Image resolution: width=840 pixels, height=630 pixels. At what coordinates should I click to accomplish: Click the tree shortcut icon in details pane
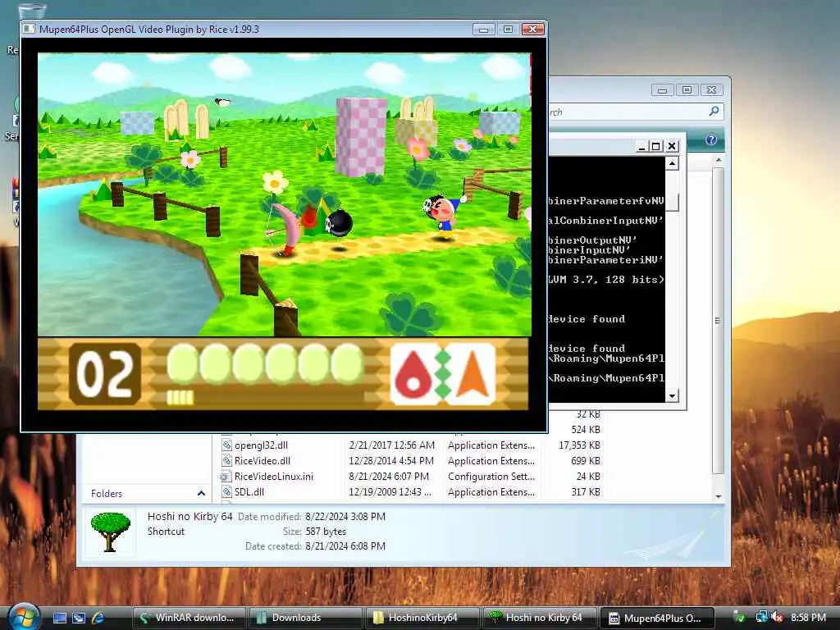pos(111,532)
